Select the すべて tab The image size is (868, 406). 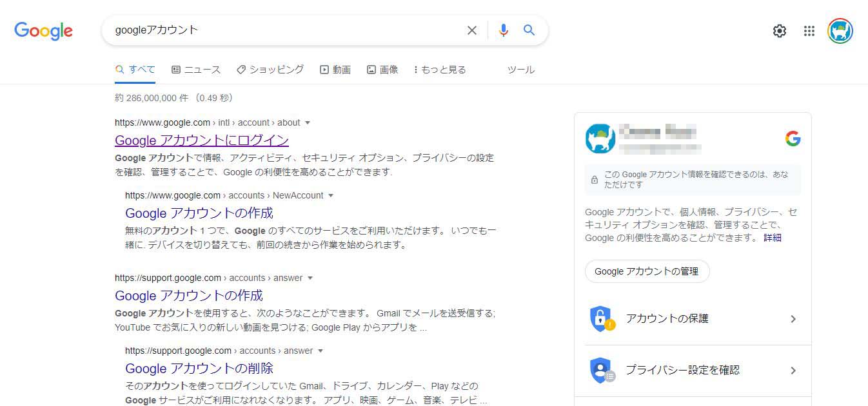(135, 70)
